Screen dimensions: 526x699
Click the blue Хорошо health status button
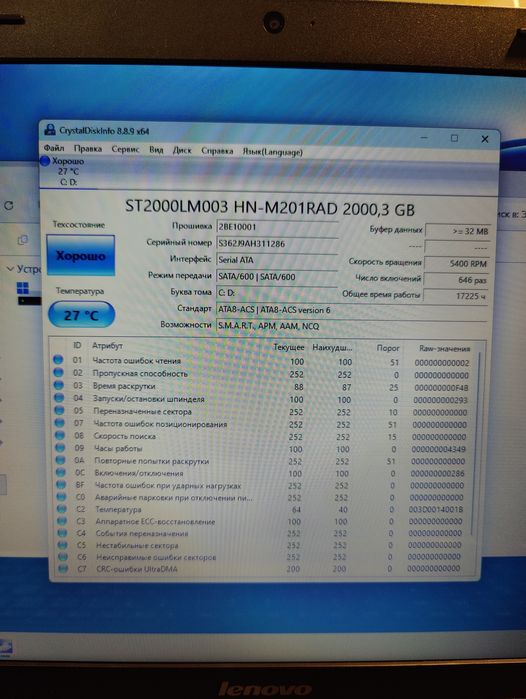point(81,255)
